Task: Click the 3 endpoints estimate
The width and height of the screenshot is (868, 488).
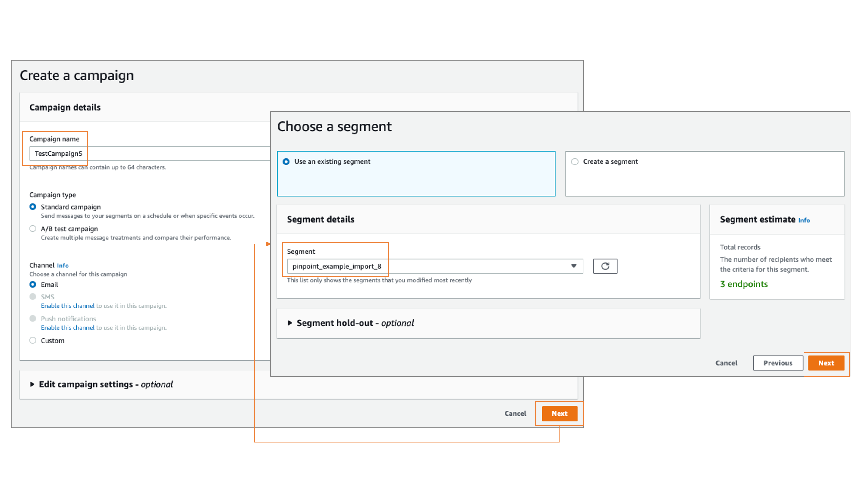Action: 744,284
